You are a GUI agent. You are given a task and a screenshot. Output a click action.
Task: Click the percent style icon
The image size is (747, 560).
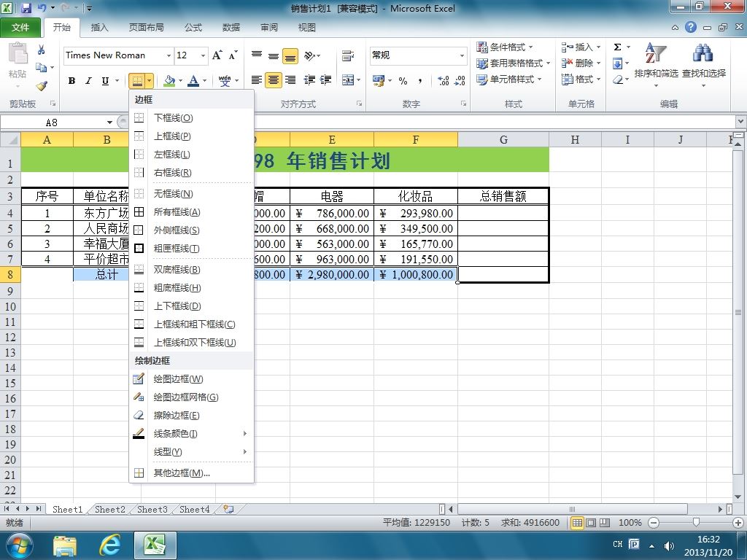(x=403, y=80)
